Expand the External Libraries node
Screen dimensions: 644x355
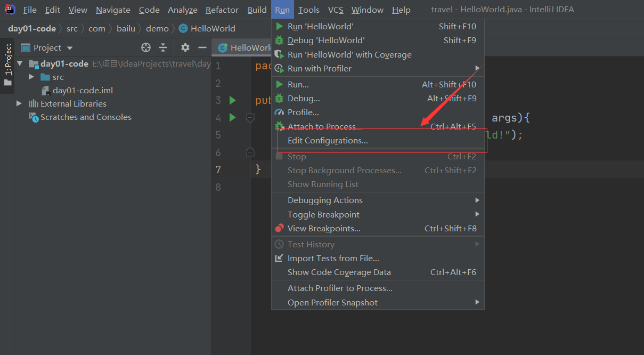tap(20, 103)
